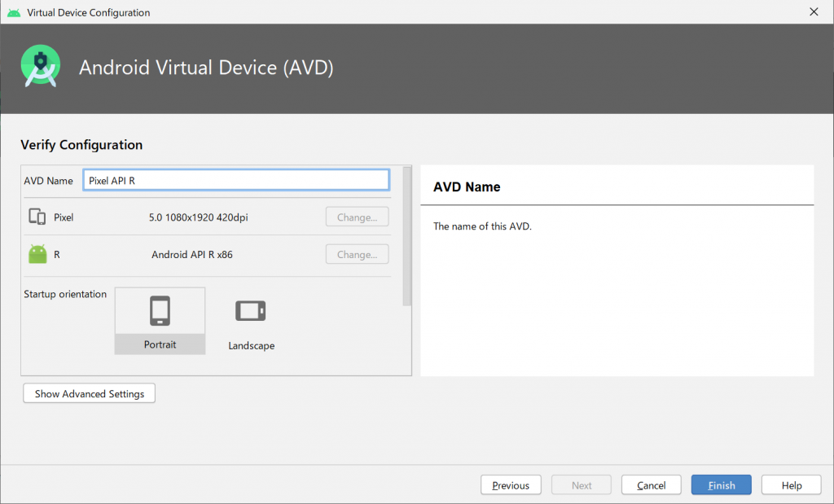Change the Android API R system image
Image resolution: width=834 pixels, height=504 pixels.
pos(357,254)
